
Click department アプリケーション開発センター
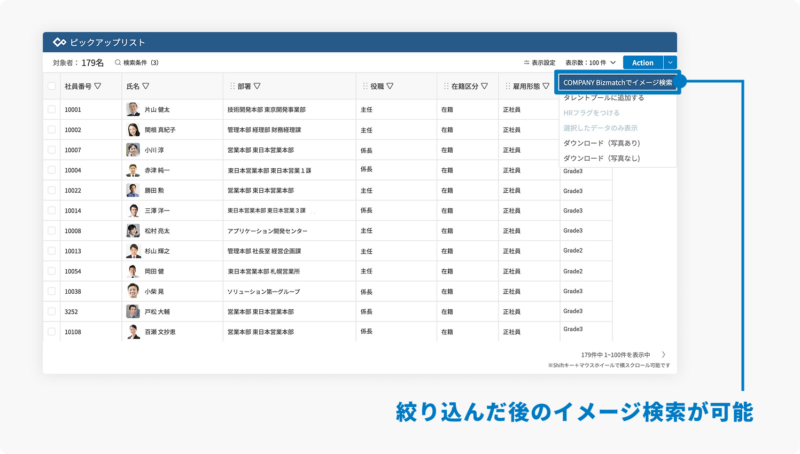[267, 231]
